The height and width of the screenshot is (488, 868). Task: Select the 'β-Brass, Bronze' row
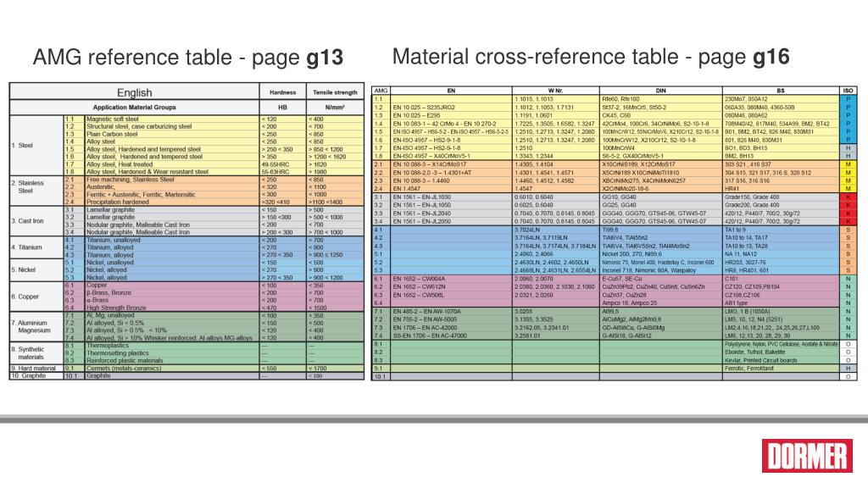[214, 292]
